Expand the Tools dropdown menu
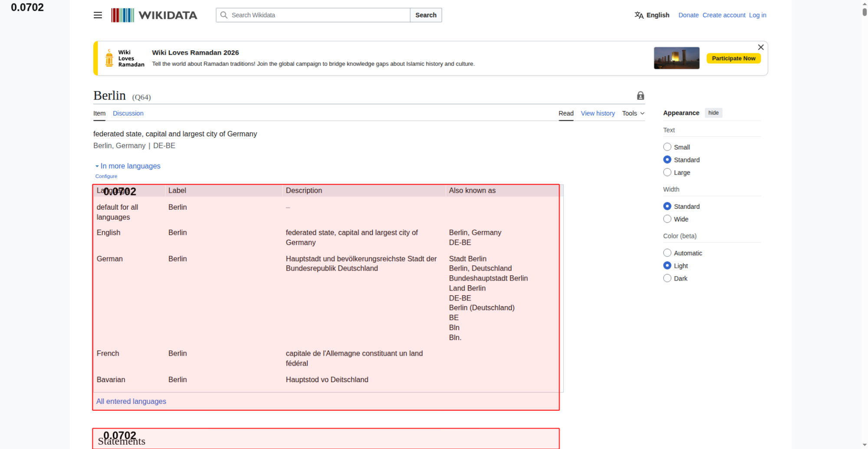The width and height of the screenshot is (868, 449). point(633,113)
